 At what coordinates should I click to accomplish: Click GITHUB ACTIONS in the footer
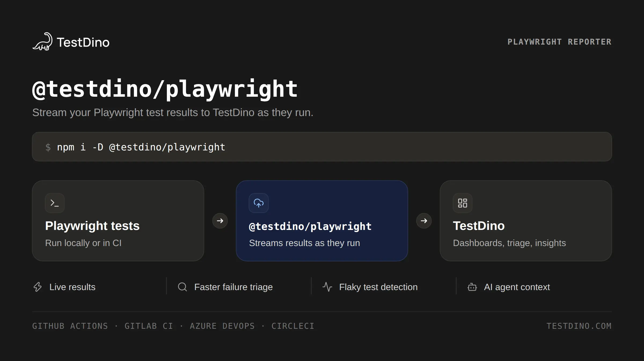pyautogui.click(x=70, y=326)
